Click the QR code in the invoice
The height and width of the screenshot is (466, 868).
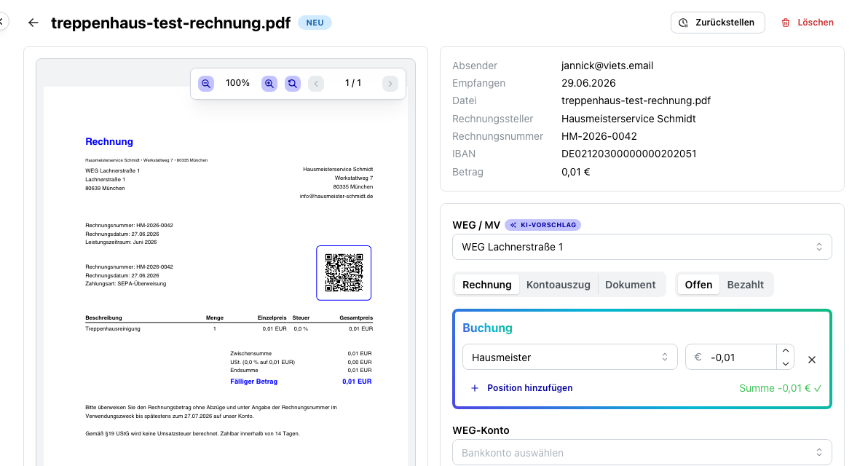[x=344, y=273]
